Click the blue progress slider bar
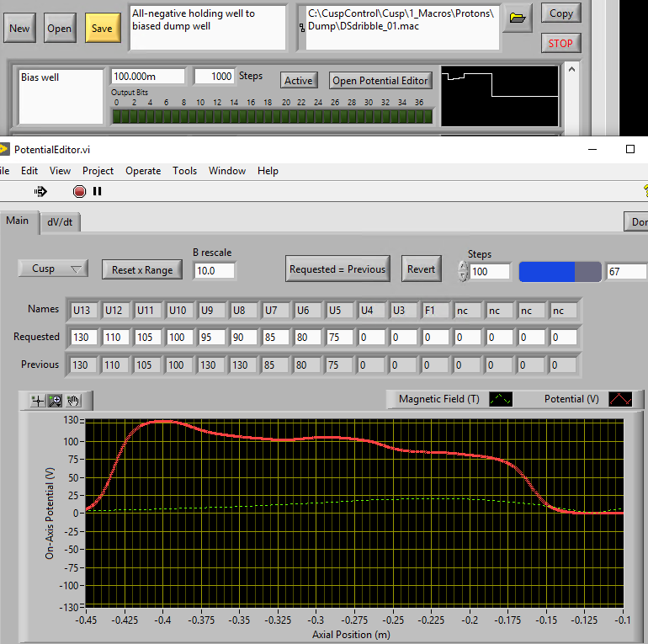 pyautogui.click(x=560, y=271)
